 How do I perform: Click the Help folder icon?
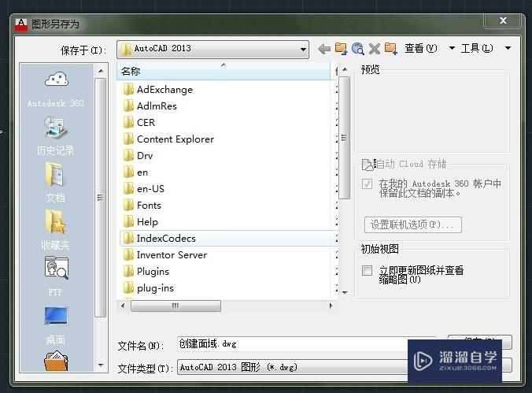click(x=128, y=222)
